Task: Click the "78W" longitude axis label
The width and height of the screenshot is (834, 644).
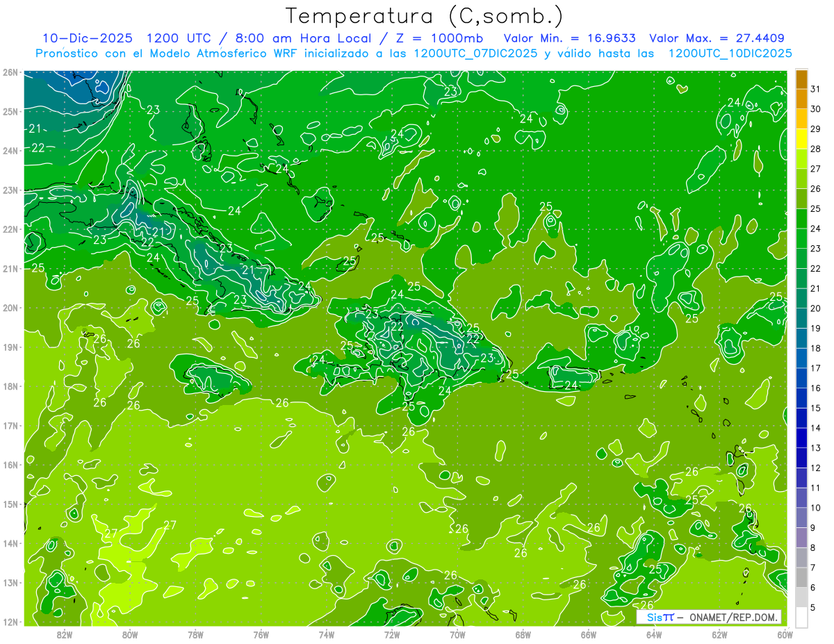Action: 195,634
